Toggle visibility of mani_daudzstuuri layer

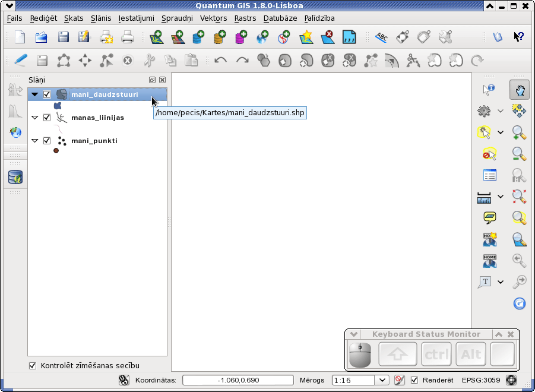click(47, 94)
